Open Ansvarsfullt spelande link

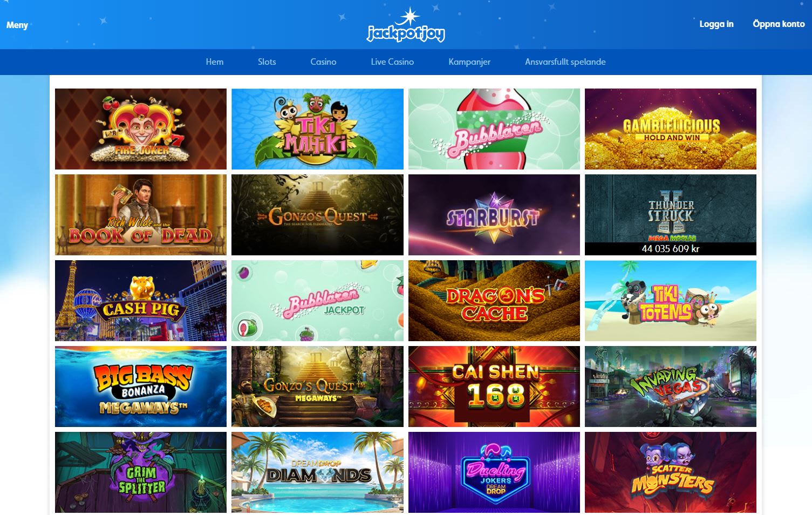coord(565,62)
